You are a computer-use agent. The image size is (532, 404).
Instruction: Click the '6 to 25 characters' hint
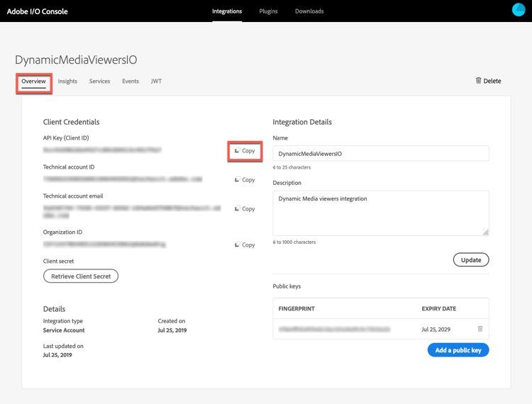pyautogui.click(x=292, y=167)
